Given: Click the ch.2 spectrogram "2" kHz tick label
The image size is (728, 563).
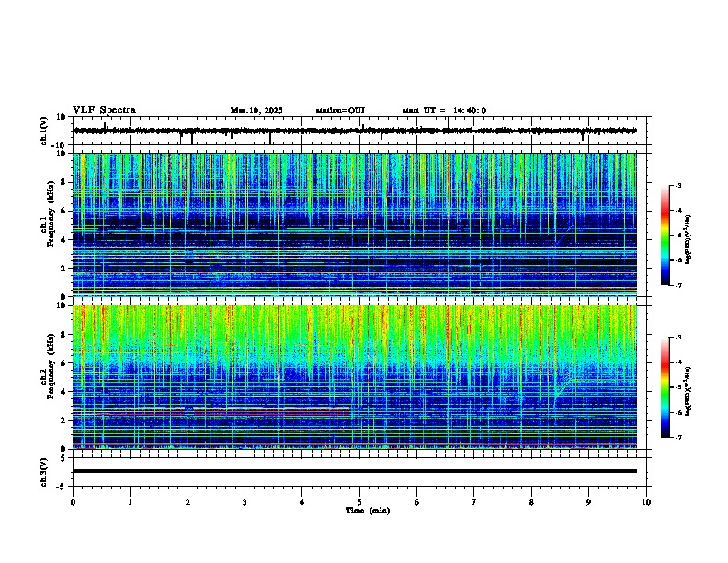Looking at the screenshot, I should [x=65, y=420].
